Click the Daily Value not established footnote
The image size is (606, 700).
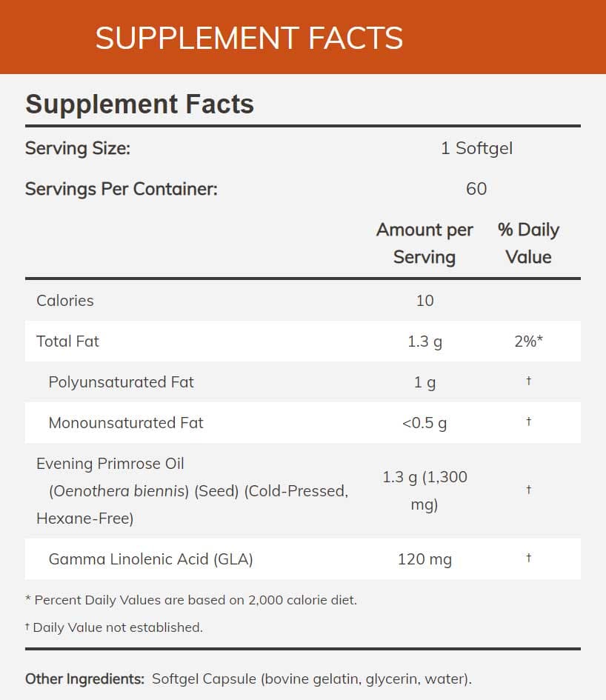pos(117,627)
